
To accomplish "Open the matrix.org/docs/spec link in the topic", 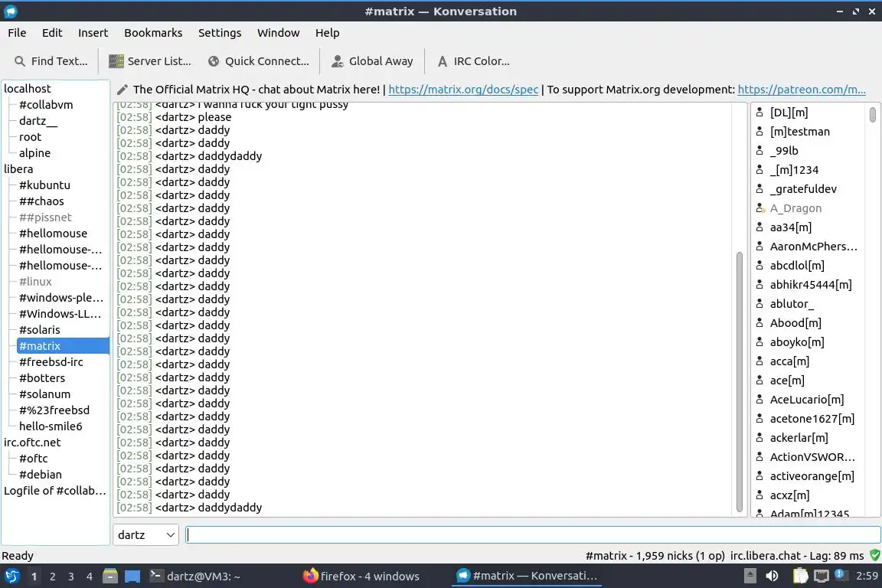I will pyautogui.click(x=463, y=90).
